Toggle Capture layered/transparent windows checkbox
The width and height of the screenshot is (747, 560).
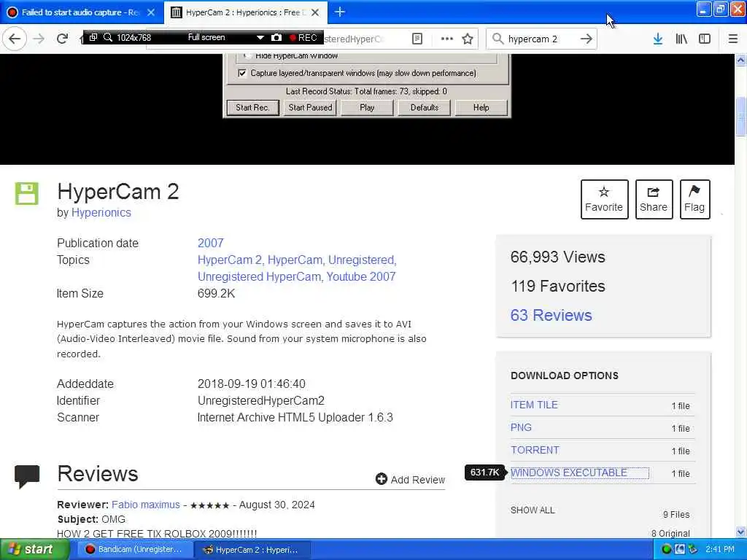click(242, 73)
